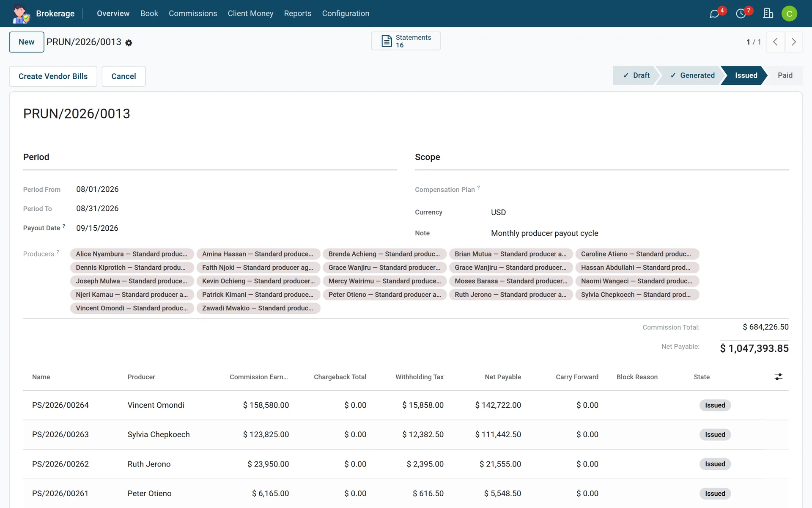Open the Commissions menu
The width and height of the screenshot is (812, 508).
(193, 14)
